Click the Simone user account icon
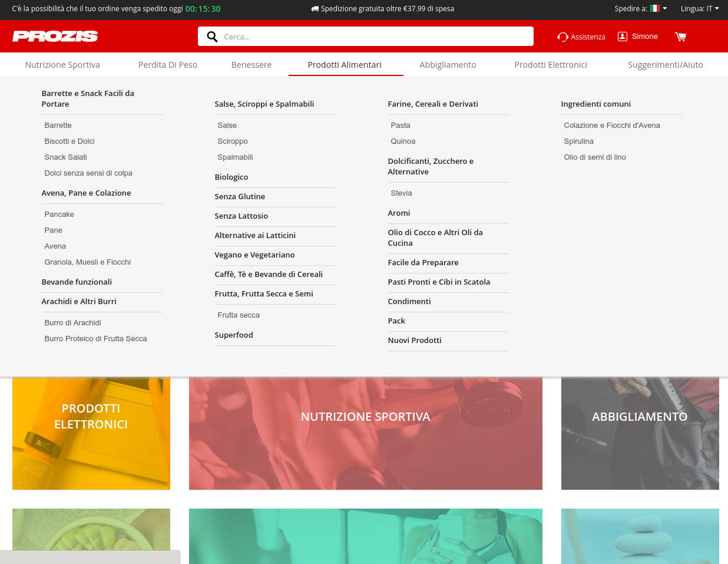The height and width of the screenshot is (564, 728). [622, 37]
